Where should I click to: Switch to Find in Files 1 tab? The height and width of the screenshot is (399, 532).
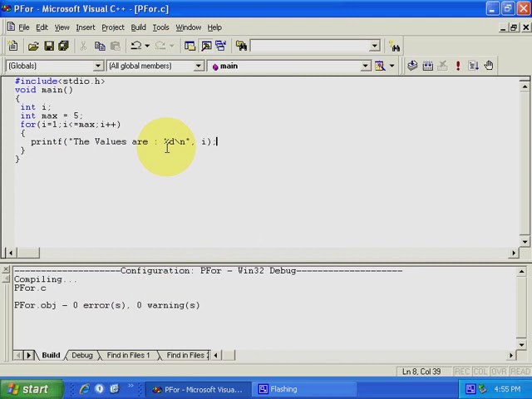pyautogui.click(x=128, y=355)
